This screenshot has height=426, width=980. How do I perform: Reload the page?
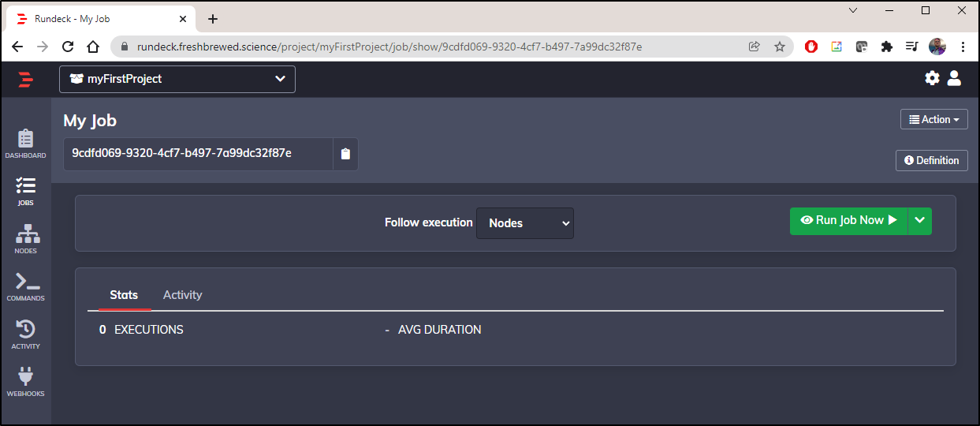click(x=68, y=47)
